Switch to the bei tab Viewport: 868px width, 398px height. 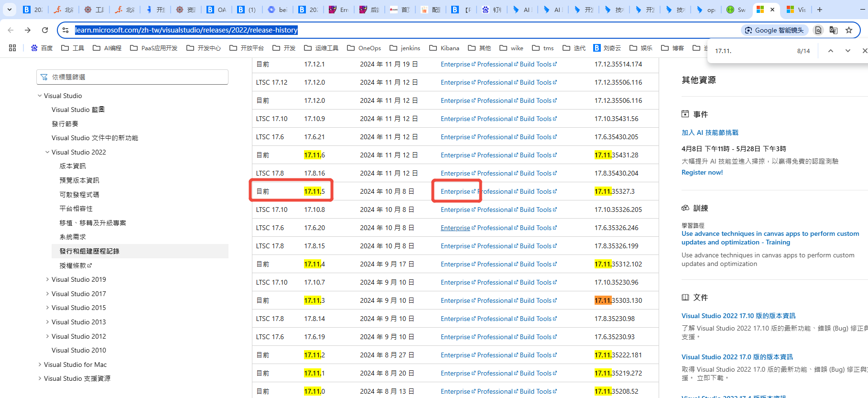[278, 10]
